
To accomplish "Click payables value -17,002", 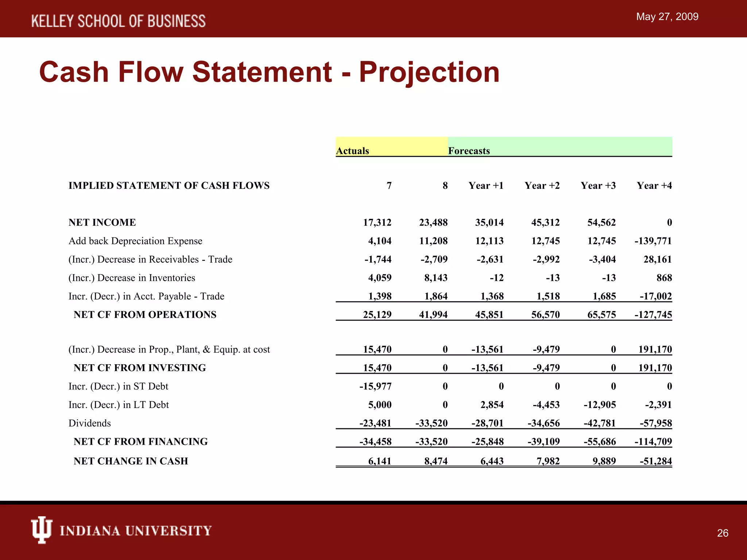I will [x=656, y=296].
